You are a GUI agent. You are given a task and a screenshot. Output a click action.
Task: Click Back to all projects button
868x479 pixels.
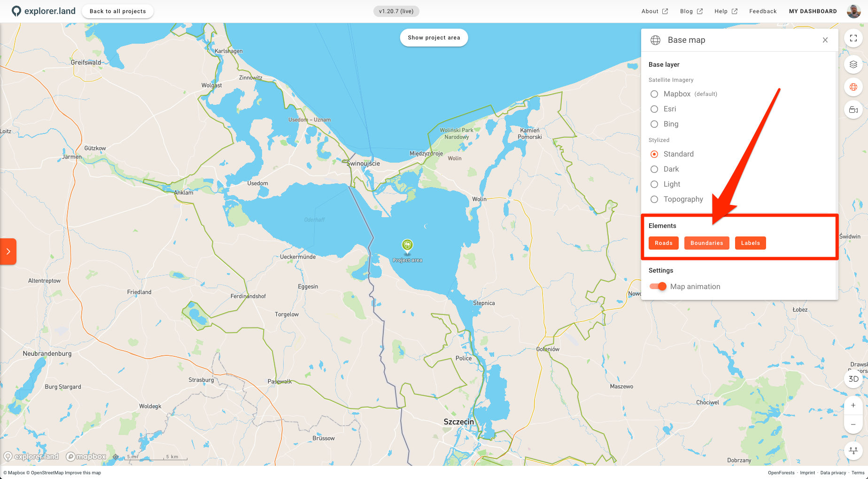point(117,11)
